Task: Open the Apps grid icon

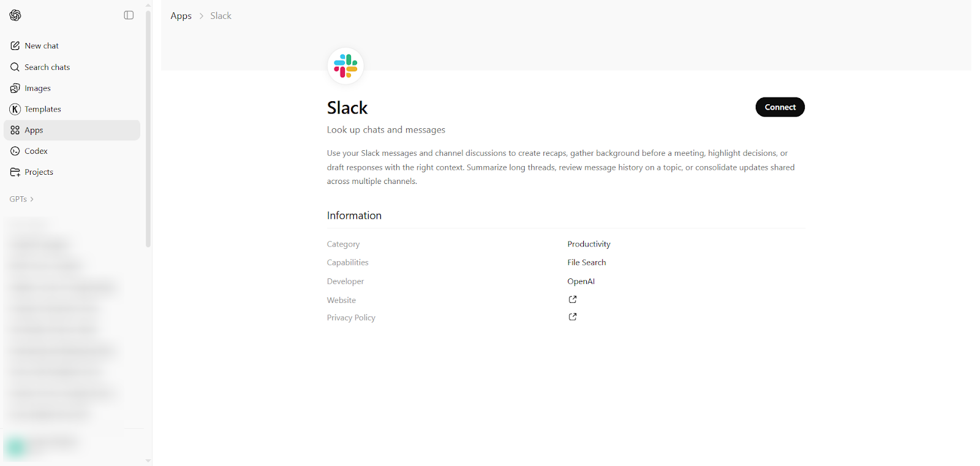Action: click(x=15, y=129)
